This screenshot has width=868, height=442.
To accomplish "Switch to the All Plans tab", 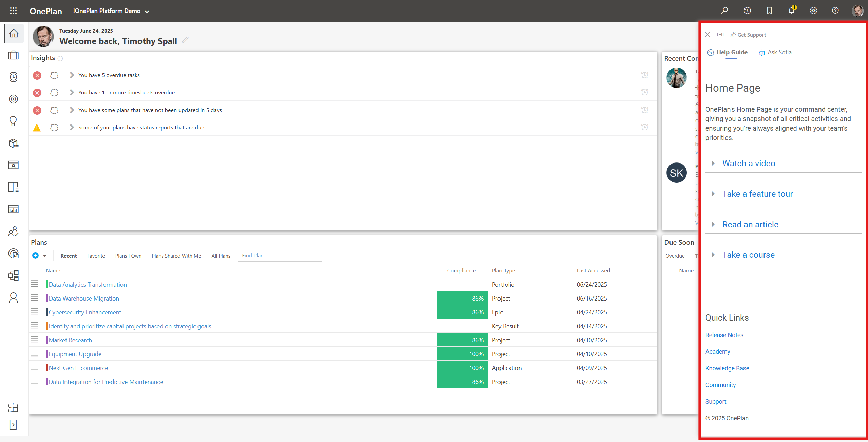I will [221, 256].
